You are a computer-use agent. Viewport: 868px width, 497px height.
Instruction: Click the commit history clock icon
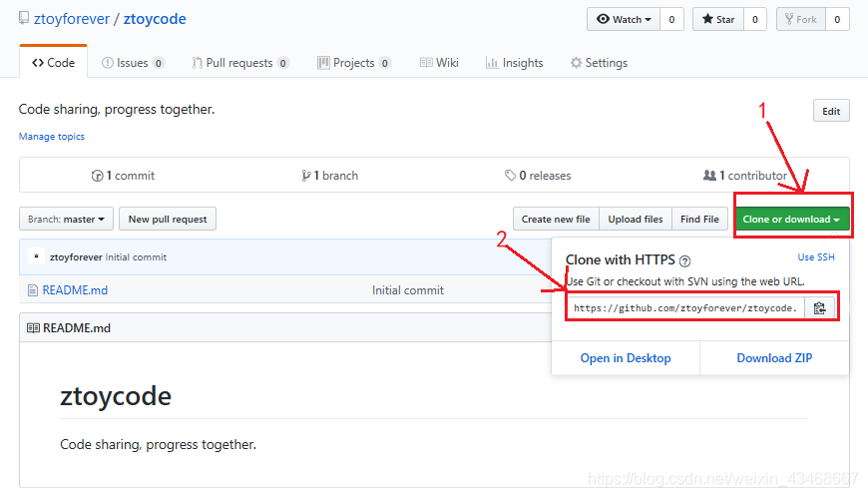97,176
